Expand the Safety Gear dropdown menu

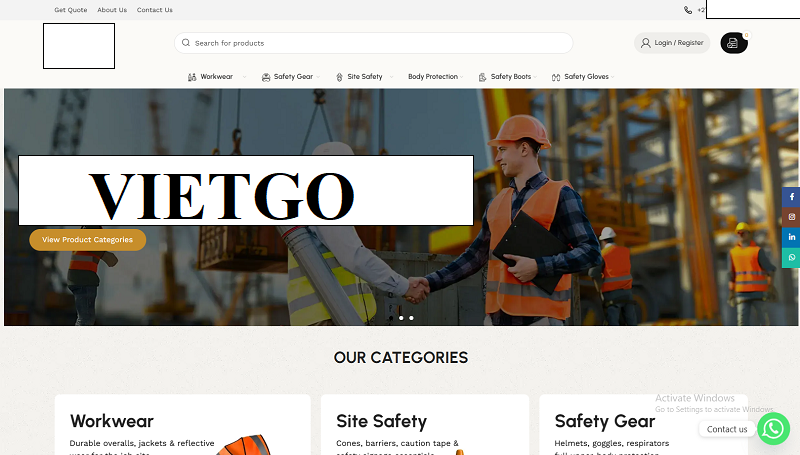(291, 77)
